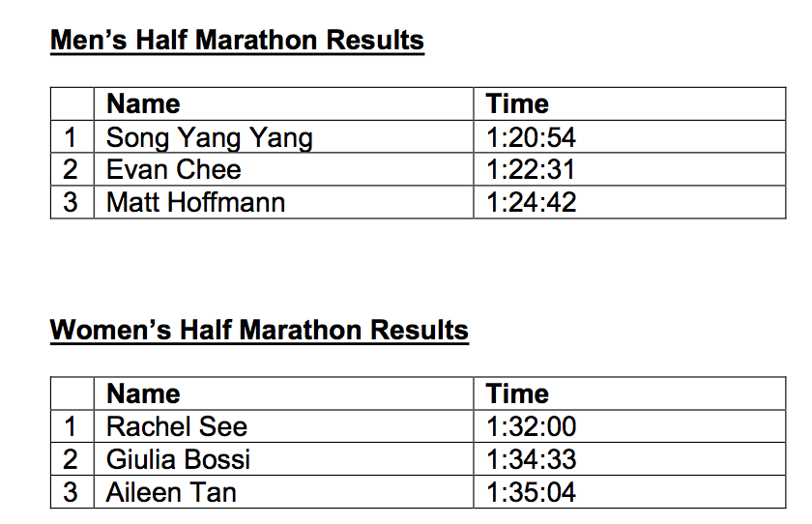The image size is (812, 524).
Task: Click the Men's Half Marathon Results heading
Action: point(237,41)
